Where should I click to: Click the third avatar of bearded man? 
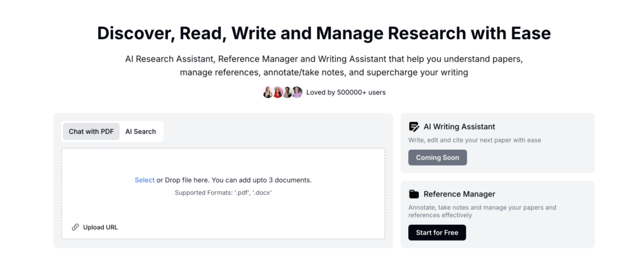tap(287, 93)
